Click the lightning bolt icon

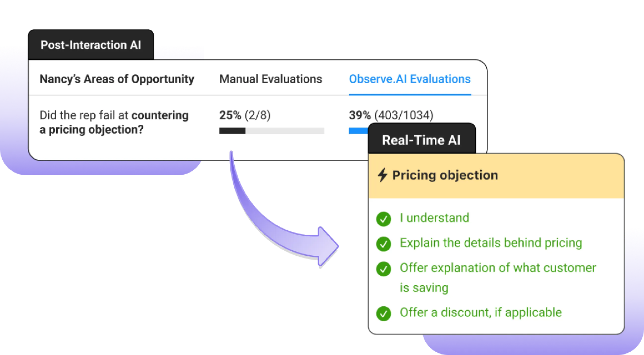[382, 175]
